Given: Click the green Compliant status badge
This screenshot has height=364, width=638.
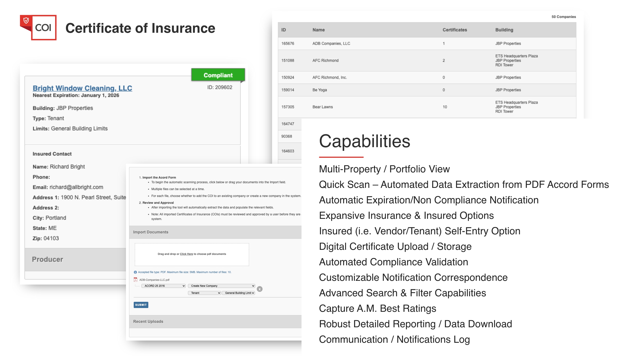Looking at the screenshot, I should coord(218,75).
